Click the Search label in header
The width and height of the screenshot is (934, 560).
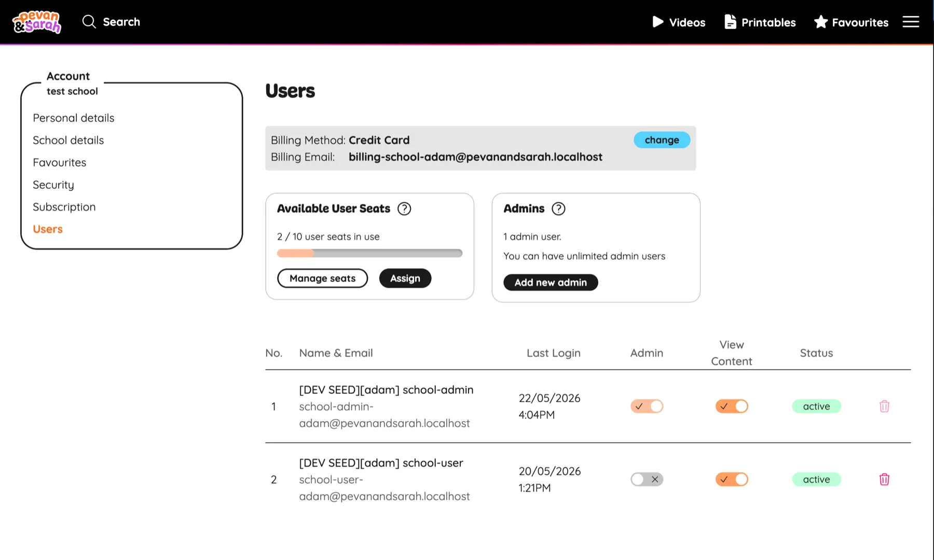(121, 22)
